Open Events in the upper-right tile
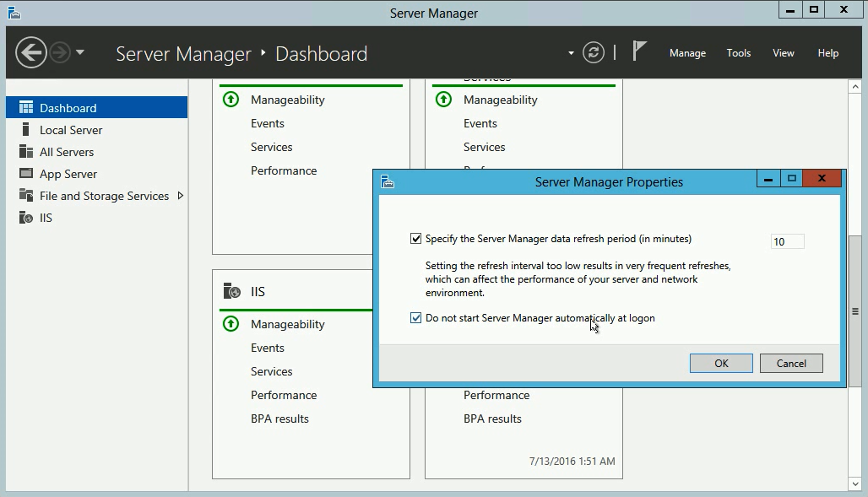The height and width of the screenshot is (497, 868). tap(480, 123)
